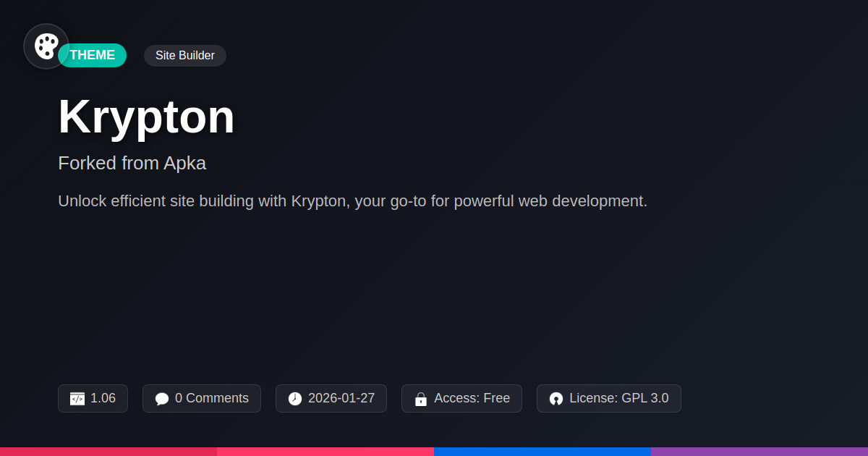This screenshot has height=456, width=868.
Task: Click the paint palette theme icon
Action: 46,46
